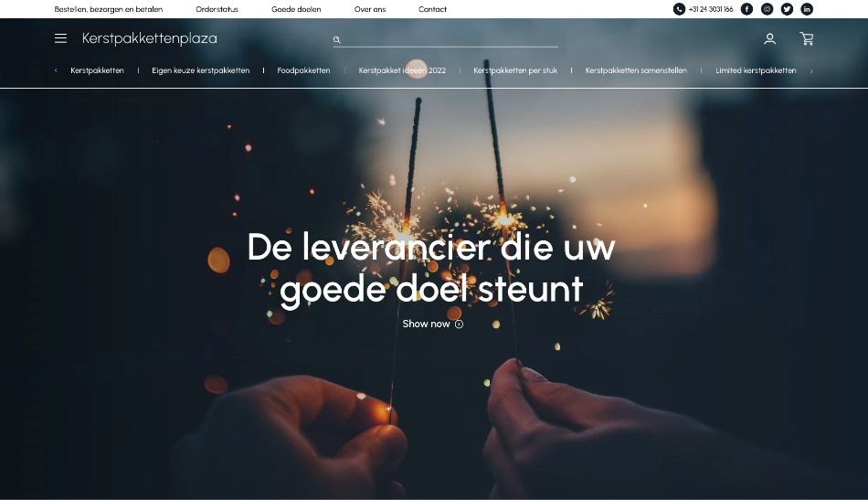The image size is (868, 500).
Task: Select Eigen keuze kerstpakketten category
Action: 200,70
